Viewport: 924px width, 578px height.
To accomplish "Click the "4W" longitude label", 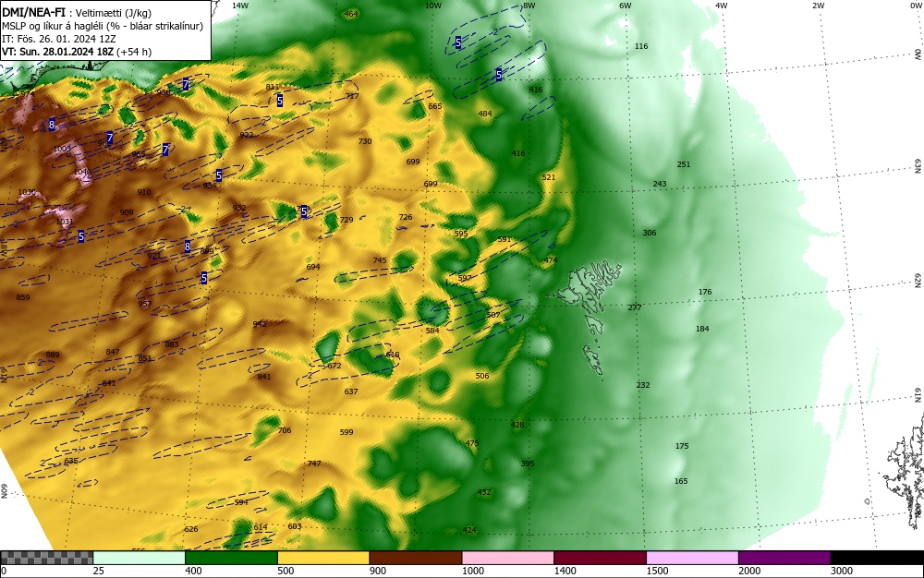I will tap(722, 6).
